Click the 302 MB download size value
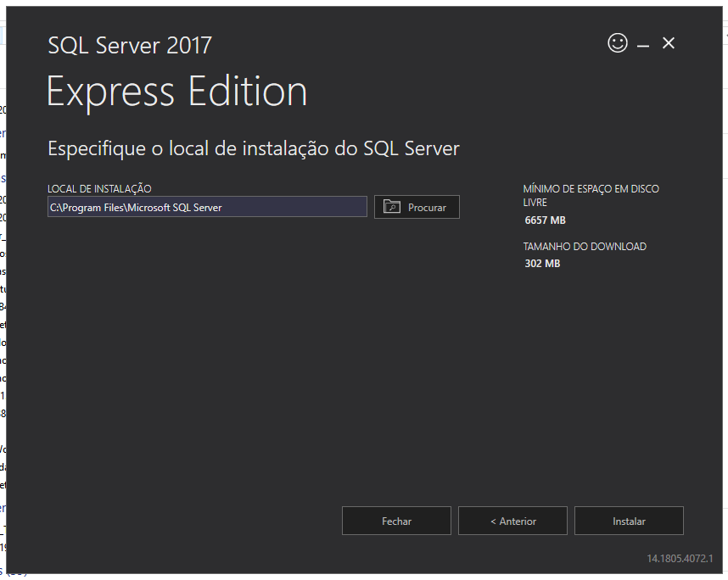 tap(542, 264)
